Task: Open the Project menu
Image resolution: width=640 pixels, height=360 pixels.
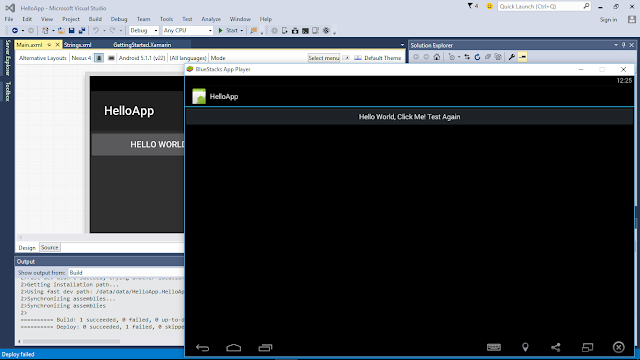Action: click(x=71, y=19)
